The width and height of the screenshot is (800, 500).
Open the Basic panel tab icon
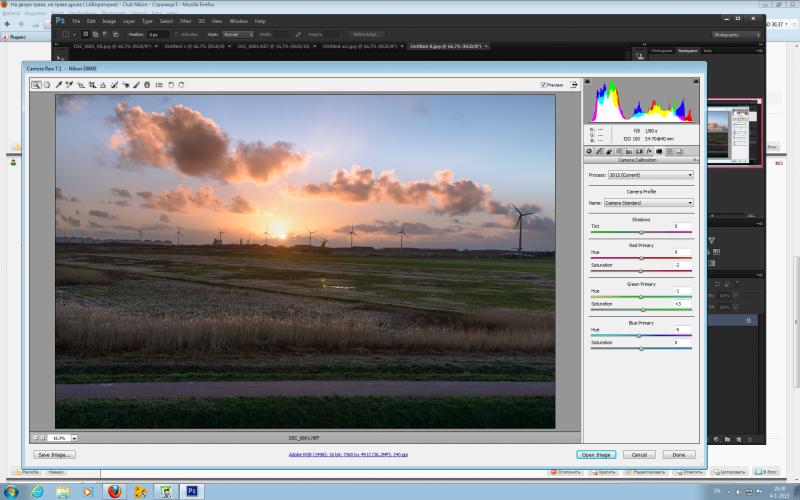coord(589,151)
